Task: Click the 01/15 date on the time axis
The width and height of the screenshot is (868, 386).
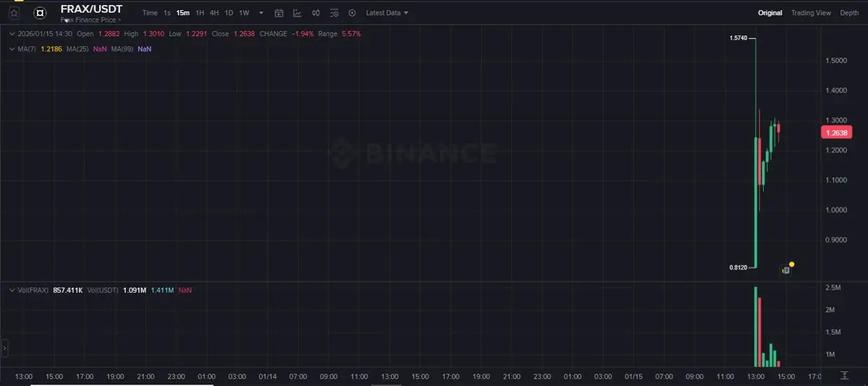Action: coord(634,376)
